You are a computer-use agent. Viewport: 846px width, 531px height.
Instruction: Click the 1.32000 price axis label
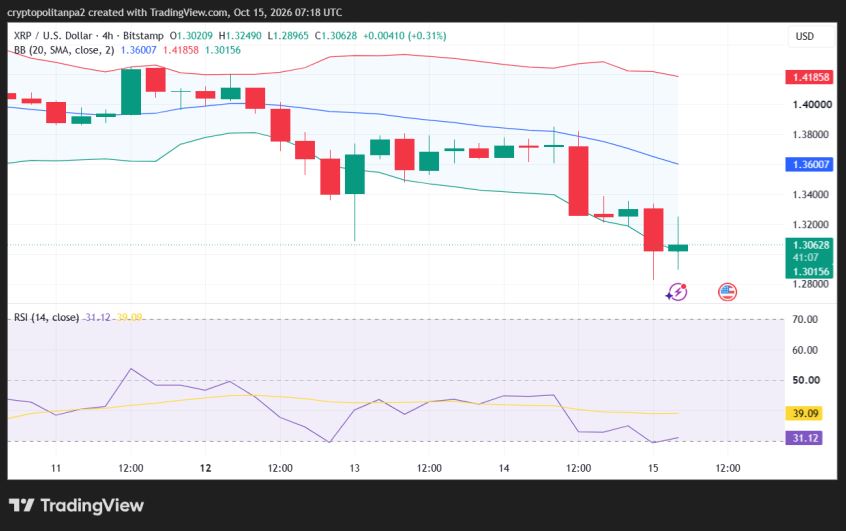pos(810,224)
